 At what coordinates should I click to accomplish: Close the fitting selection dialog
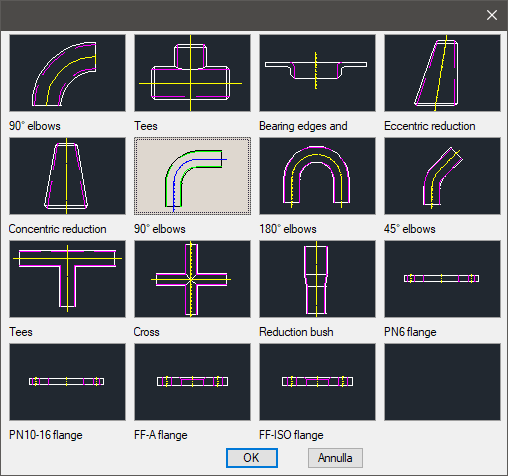(492, 15)
